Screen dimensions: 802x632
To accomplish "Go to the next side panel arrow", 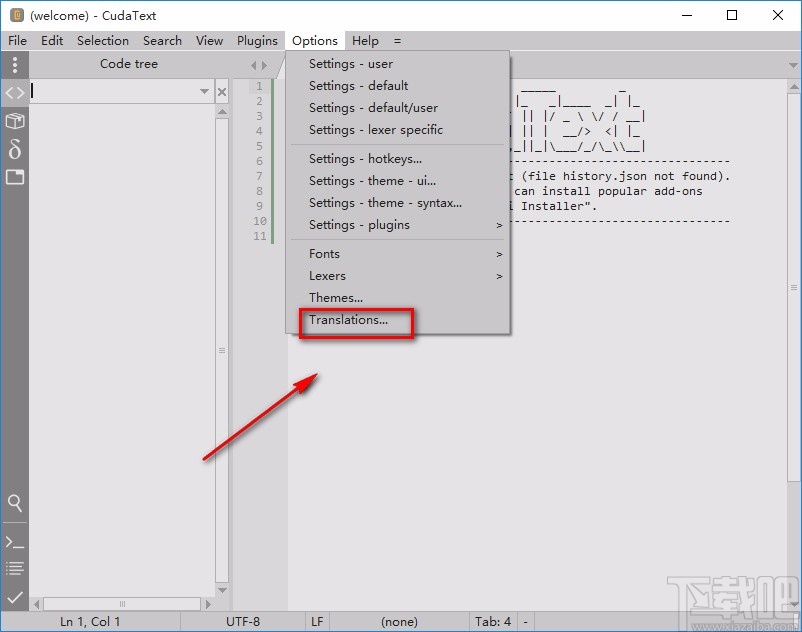I will click(264, 65).
